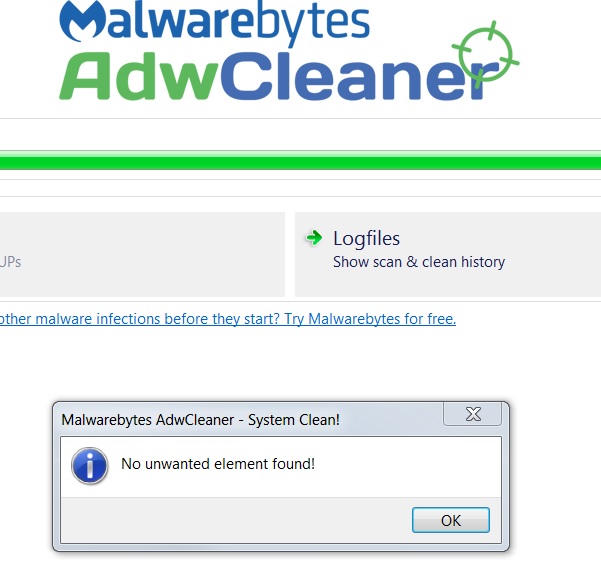
Task: Click the green arrow beside Logfiles
Action: 314,238
